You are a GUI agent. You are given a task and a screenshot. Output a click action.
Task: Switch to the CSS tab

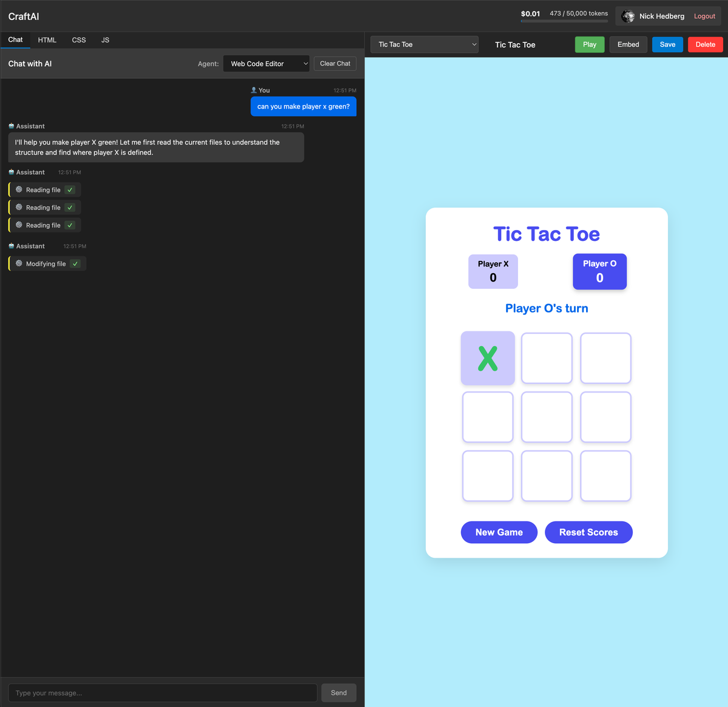point(79,40)
